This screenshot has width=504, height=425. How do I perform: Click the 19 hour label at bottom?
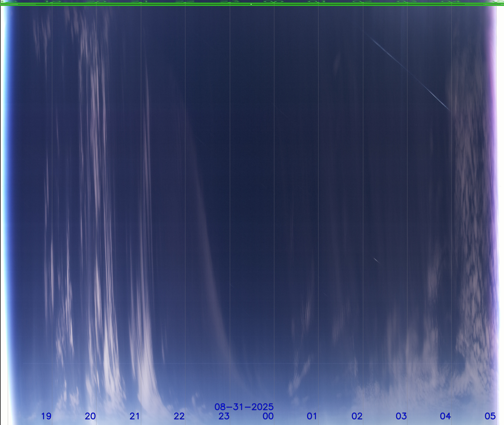pos(46,416)
